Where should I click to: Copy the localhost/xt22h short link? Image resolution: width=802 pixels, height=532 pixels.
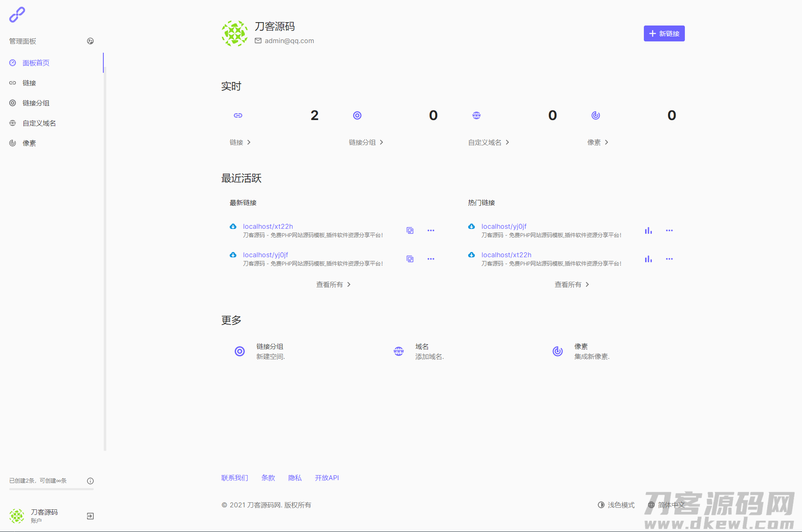click(x=410, y=230)
